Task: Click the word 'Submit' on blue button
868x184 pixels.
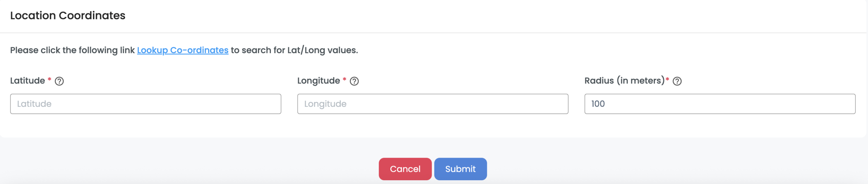Action: point(460,169)
